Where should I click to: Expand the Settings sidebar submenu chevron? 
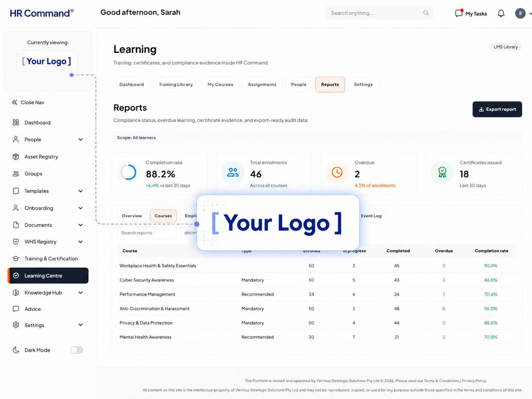(80, 325)
